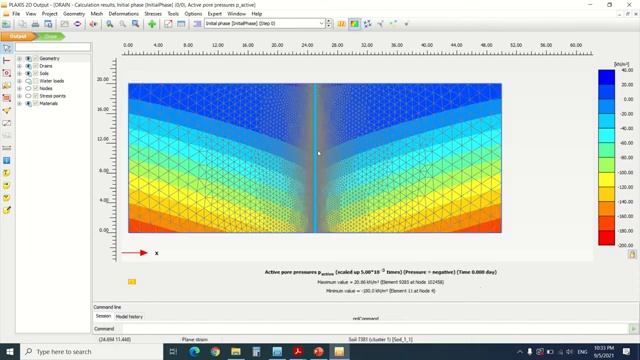Click the lock icon below the legend
Screen dimensions: 640x360
pos(632,255)
